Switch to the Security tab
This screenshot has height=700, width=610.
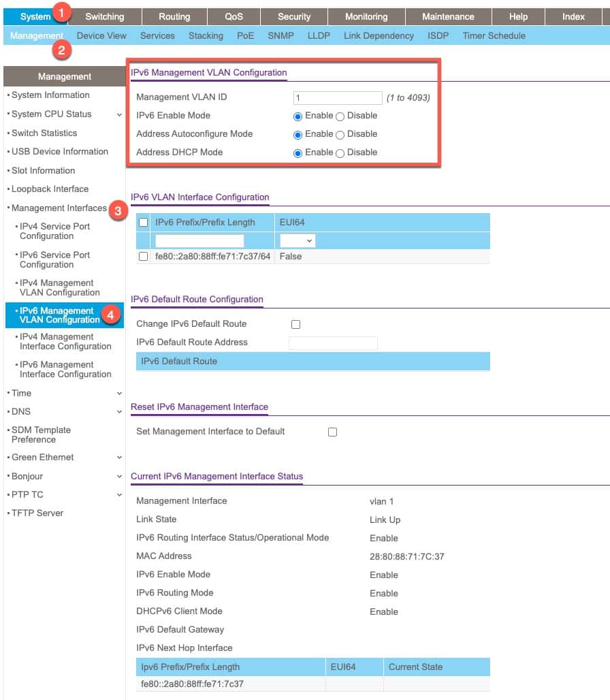[294, 17]
